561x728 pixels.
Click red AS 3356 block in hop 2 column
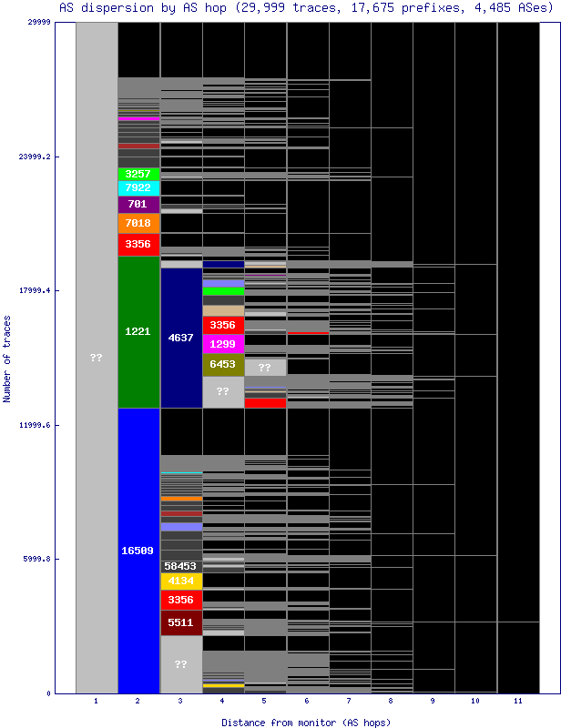(138, 245)
